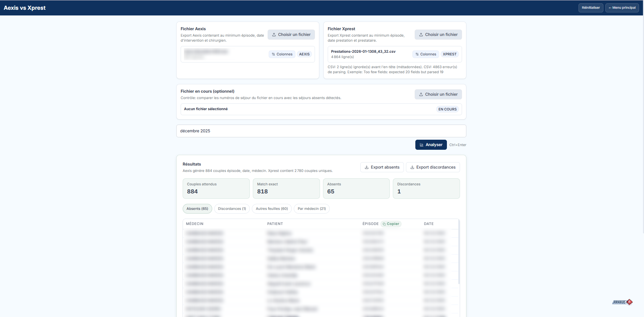
Task: Click the upload icon for Fichier en cours
Action: pos(421,94)
